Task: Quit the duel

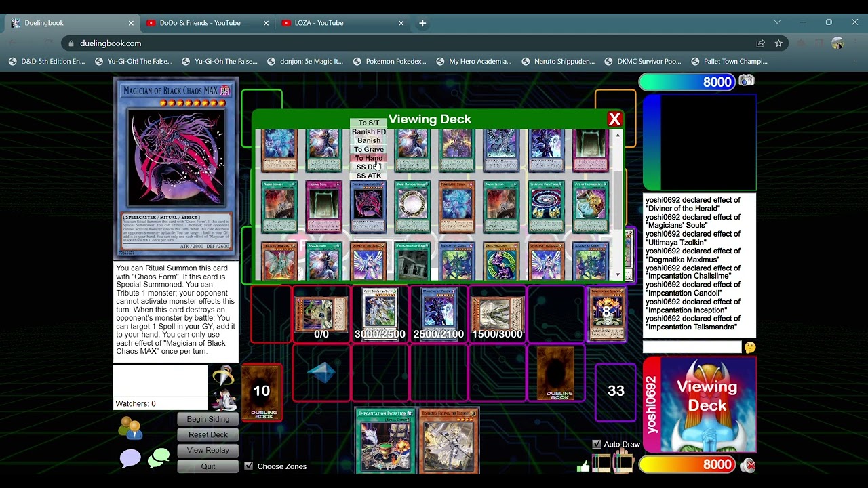Action: [208, 466]
